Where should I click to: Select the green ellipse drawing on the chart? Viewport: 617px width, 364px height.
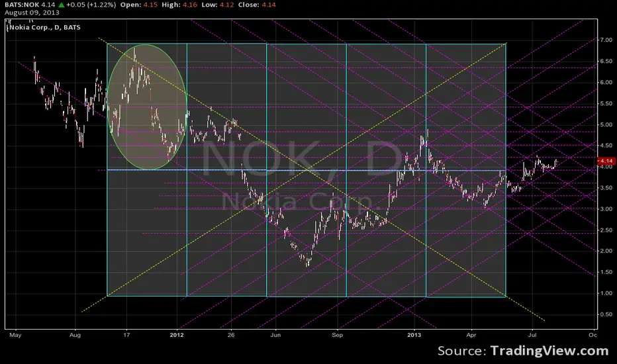pyautogui.click(x=146, y=107)
